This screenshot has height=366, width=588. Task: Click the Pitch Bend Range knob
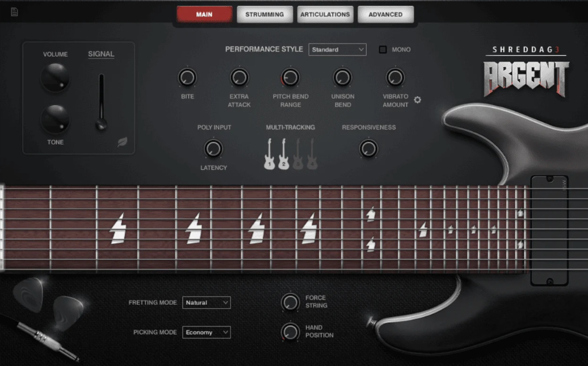[290, 78]
